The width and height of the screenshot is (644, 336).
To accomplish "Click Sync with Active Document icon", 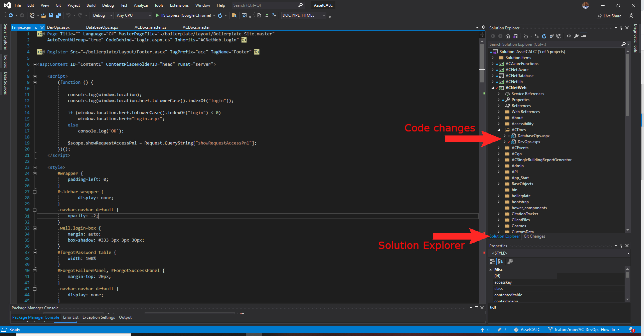I will click(537, 36).
